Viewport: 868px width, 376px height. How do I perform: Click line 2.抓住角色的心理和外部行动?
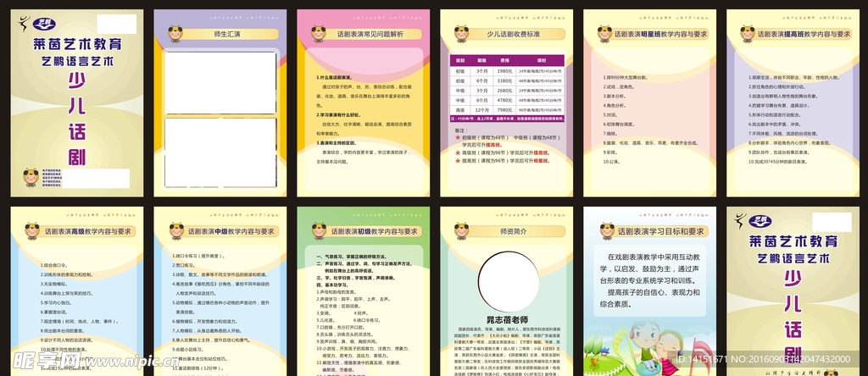(x=775, y=87)
